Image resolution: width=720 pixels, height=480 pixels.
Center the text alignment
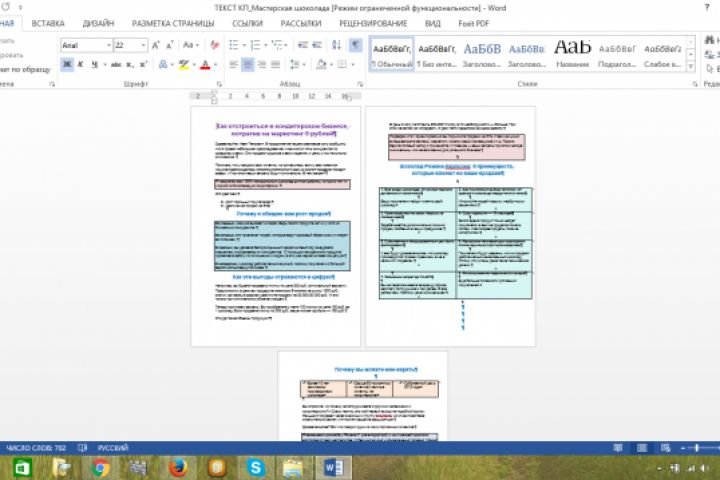click(248, 64)
